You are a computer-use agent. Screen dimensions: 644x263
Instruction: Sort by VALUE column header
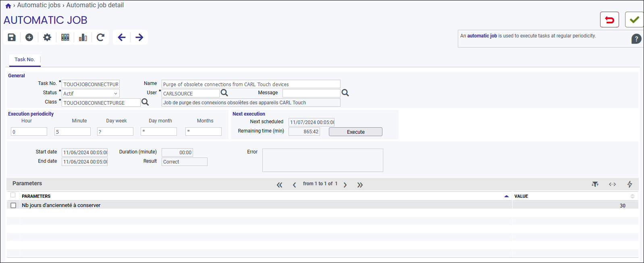pos(521,196)
